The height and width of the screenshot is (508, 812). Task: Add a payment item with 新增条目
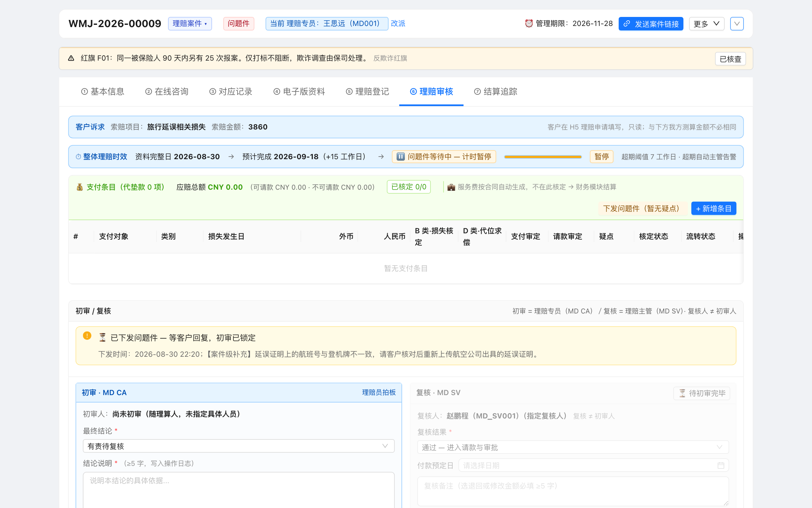coord(714,208)
